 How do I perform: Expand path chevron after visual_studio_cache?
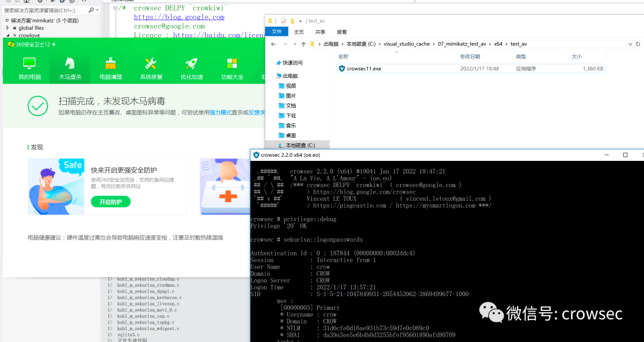pos(434,44)
